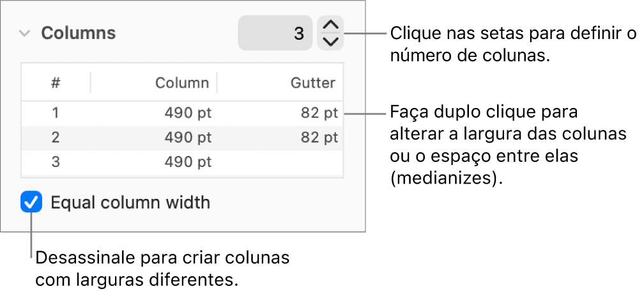Click the Column table header
This screenshot has height=291, width=644.
pos(182,83)
